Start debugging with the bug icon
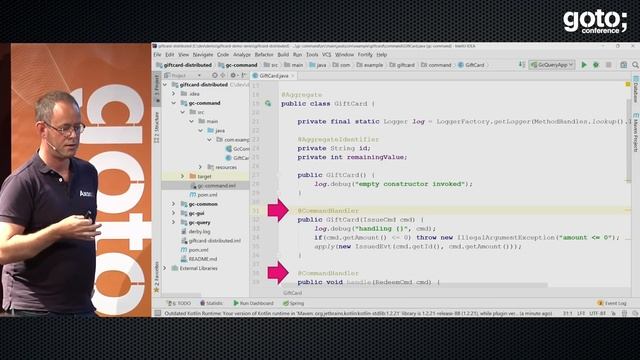The height and width of the screenshot is (360, 640). click(596, 64)
